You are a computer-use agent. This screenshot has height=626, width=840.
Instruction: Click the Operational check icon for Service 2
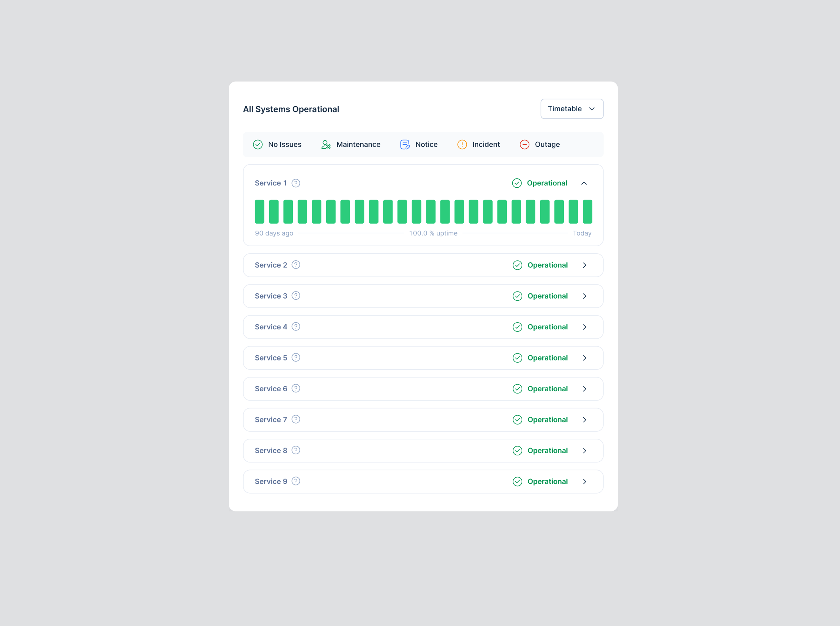[x=517, y=265]
